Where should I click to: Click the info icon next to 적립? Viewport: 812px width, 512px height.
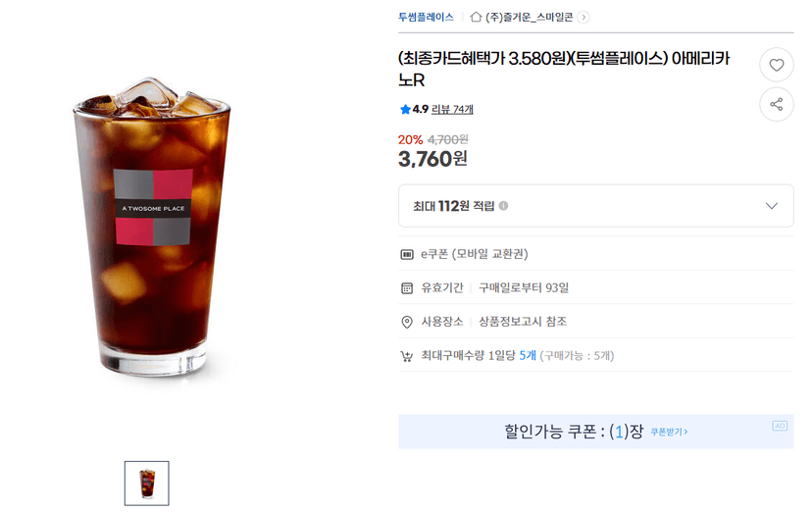[503, 206]
